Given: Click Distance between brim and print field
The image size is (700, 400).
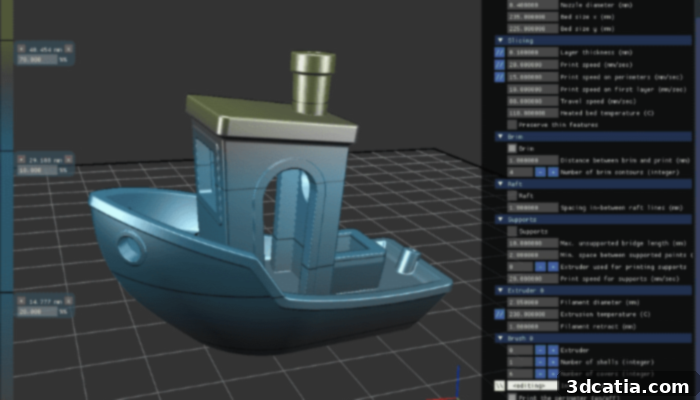Looking at the screenshot, I should click(533, 160).
